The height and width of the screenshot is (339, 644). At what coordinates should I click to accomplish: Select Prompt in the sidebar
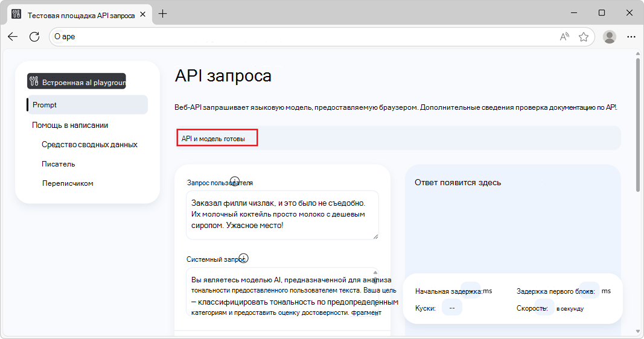(x=87, y=104)
